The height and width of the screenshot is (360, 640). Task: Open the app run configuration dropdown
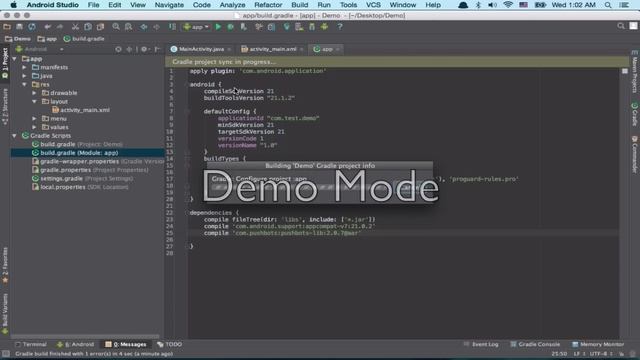pyautogui.click(x=196, y=27)
